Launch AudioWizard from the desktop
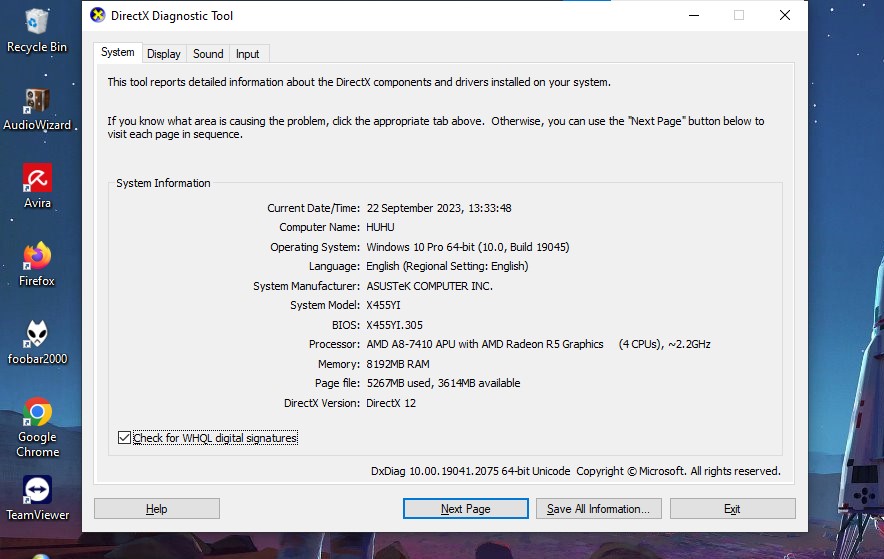This screenshot has width=884, height=559. click(x=37, y=109)
